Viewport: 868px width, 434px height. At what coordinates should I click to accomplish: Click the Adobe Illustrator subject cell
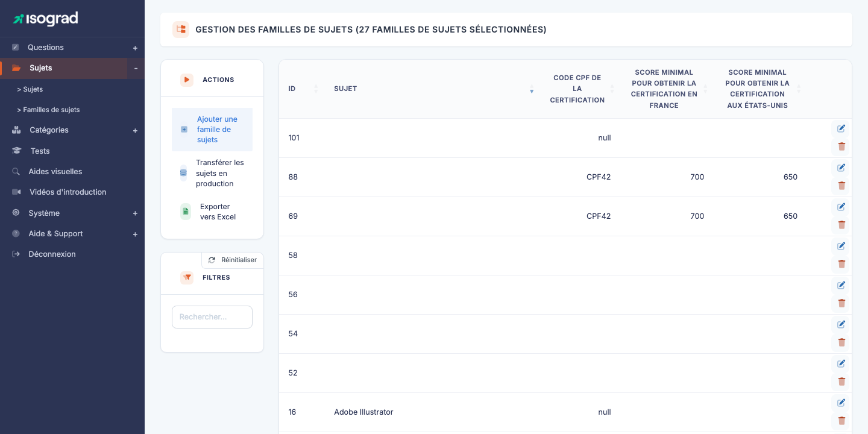coord(363,412)
